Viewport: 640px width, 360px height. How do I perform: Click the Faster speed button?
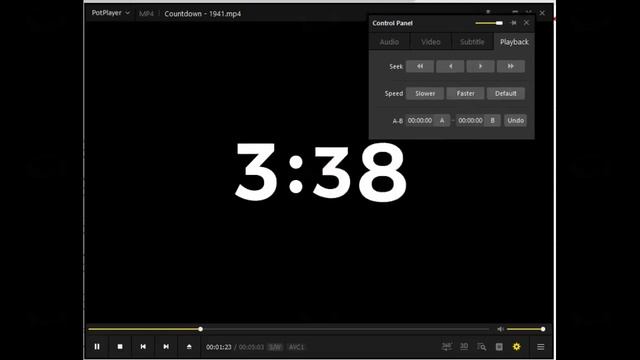pos(465,93)
